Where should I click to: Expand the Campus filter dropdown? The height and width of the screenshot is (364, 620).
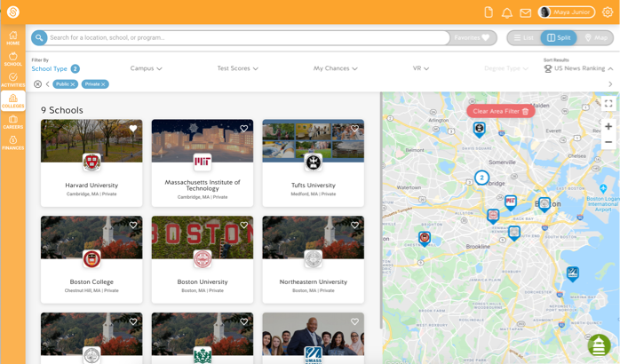pyautogui.click(x=146, y=68)
